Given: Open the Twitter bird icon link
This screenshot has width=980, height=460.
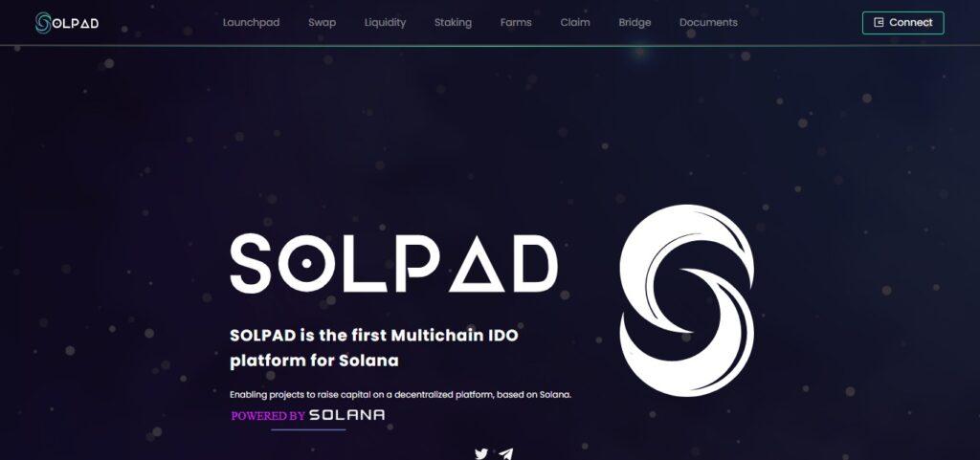Looking at the screenshot, I should [480, 453].
